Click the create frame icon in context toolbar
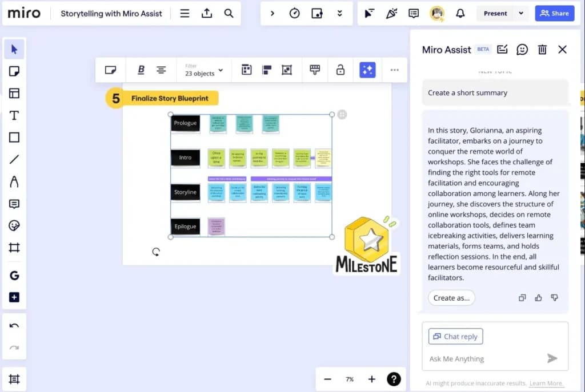Image resolution: width=585 pixels, height=392 pixels. click(287, 70)
